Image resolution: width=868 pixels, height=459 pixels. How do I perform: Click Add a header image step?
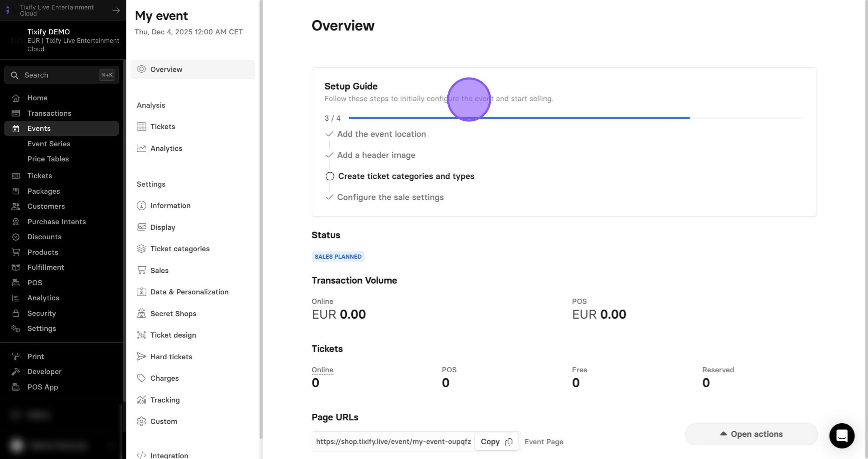(x=376, y=155)
